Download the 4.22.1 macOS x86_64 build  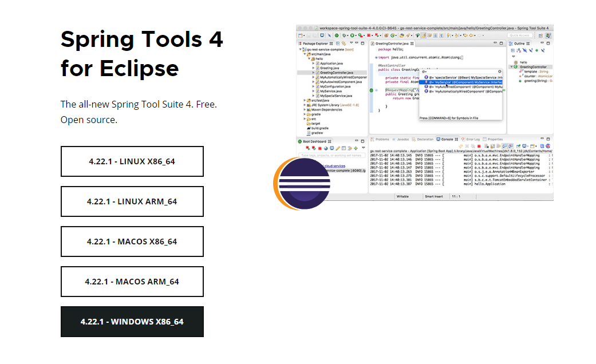tap(132, 242)
